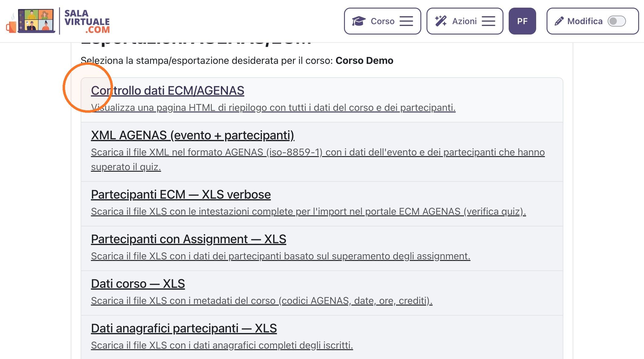Click the 'intestazioni complete' XLS description

tap(308, 211)
